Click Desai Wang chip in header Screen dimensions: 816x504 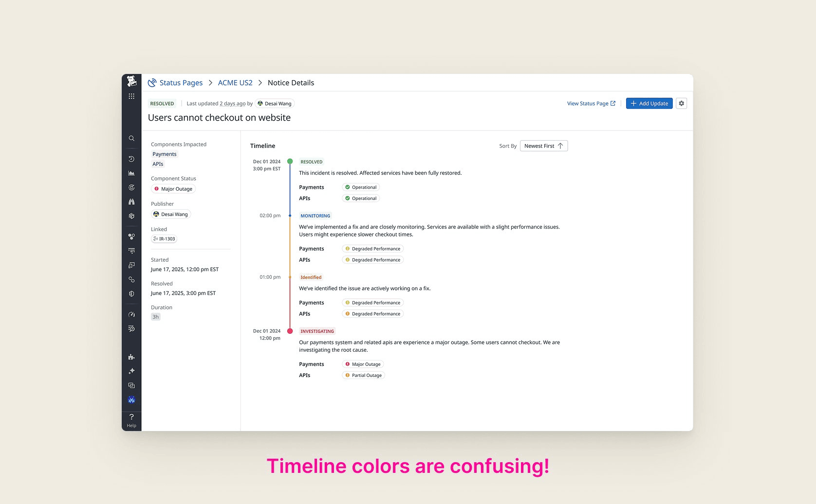[x=275, y=104]
